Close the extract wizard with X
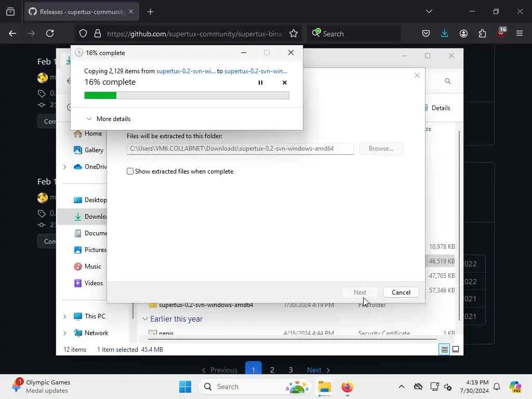The height and width of the screenshot is (399, 532). tap(417, 75)
